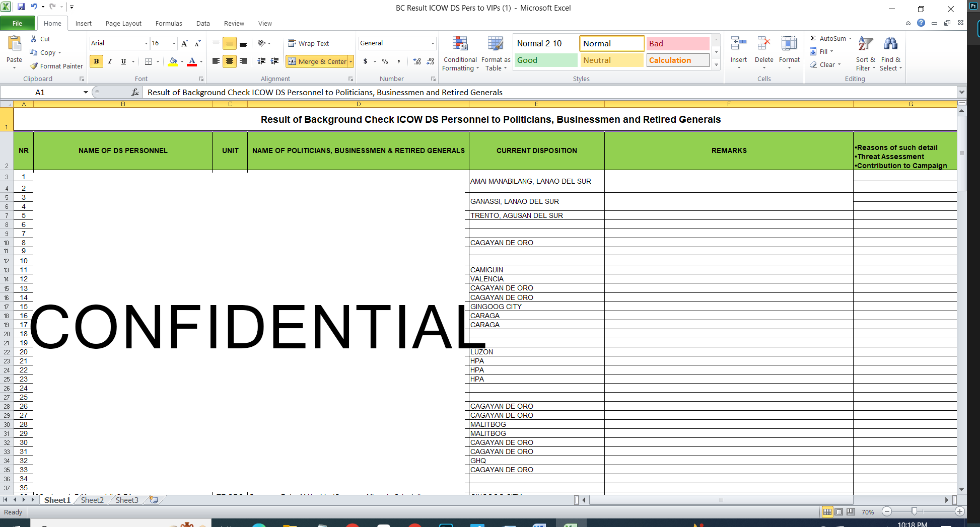Click the Decrease Indent icon
The height and width of the screenshot is (527, 980).
261,61
